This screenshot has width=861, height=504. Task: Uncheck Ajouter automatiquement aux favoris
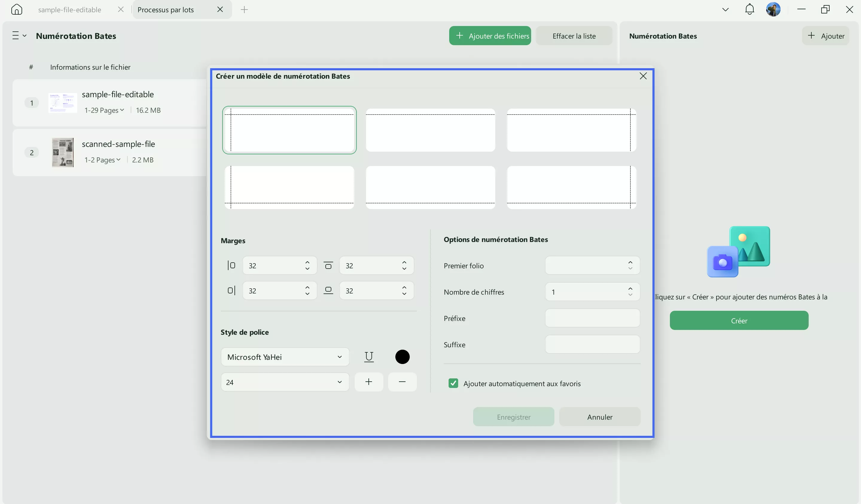453,383
